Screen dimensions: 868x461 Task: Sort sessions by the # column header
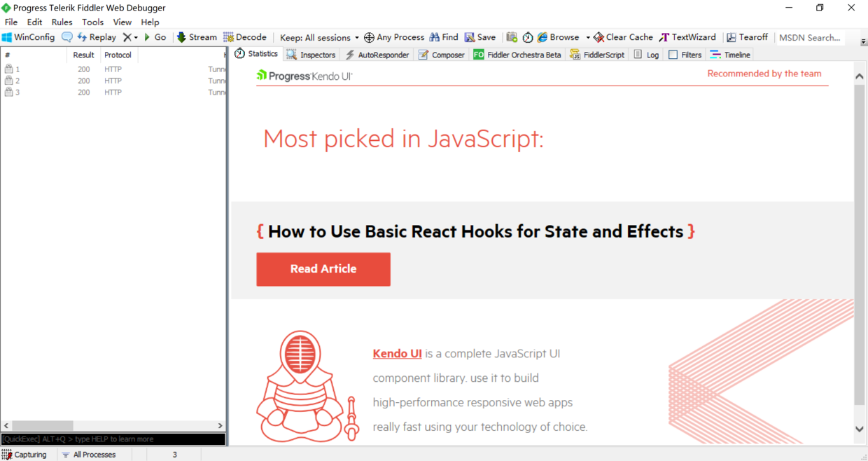point(34,55)
